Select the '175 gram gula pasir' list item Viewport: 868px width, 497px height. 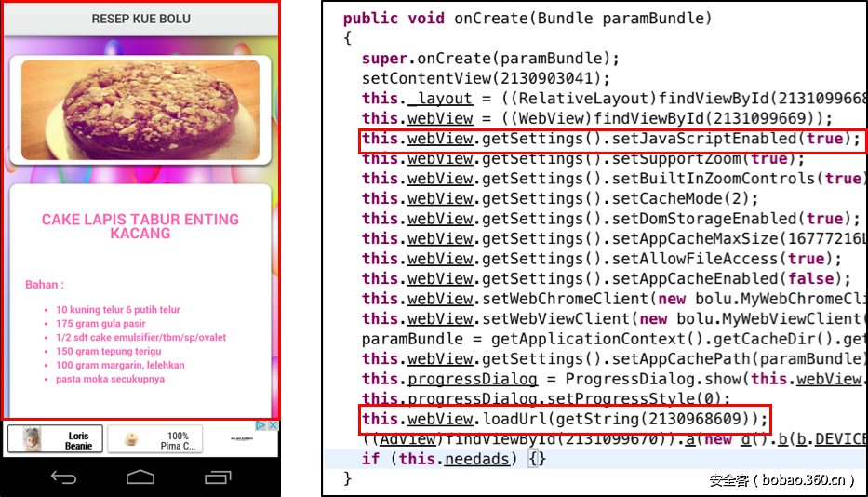[x=96, y=324]
